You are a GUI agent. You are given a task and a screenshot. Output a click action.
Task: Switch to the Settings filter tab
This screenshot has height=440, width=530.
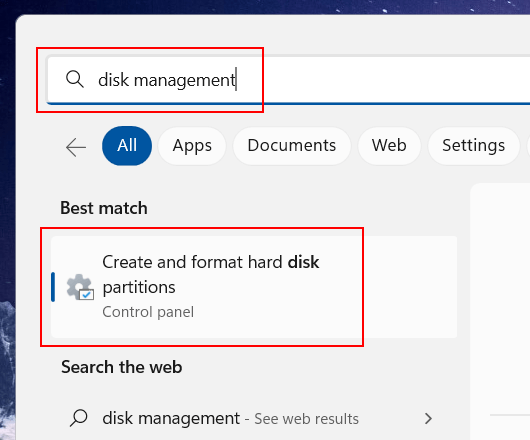(473, 146)
